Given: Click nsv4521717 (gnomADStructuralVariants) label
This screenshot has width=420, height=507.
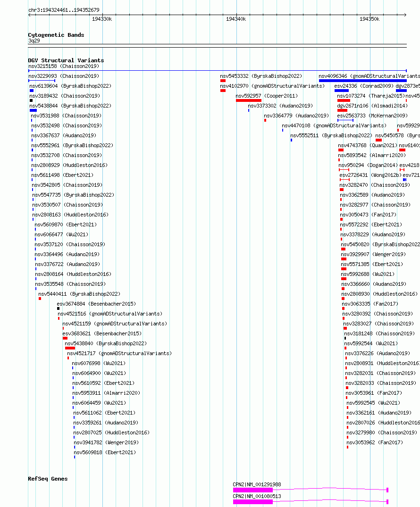Looking at the screenshot, I should 119,353.
